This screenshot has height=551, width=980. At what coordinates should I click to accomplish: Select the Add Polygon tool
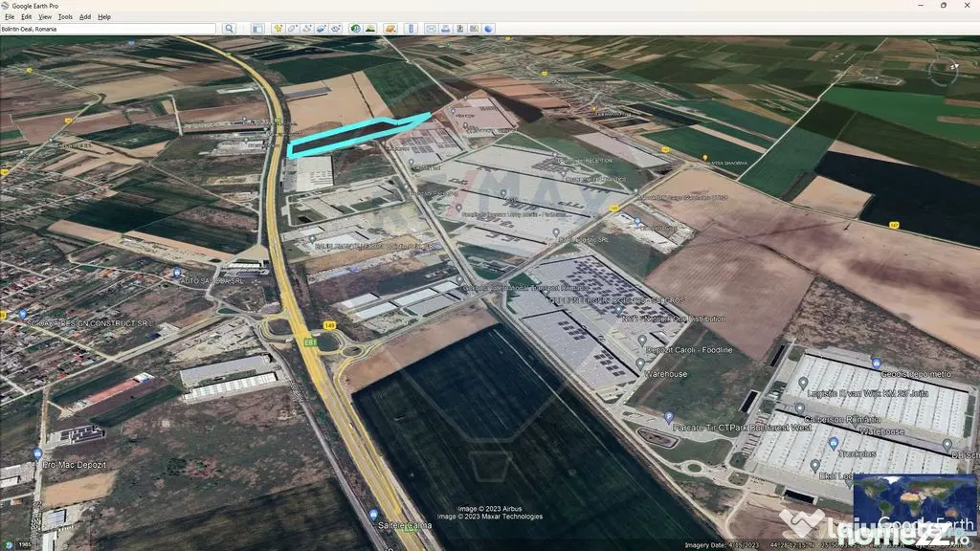(292, 29)
